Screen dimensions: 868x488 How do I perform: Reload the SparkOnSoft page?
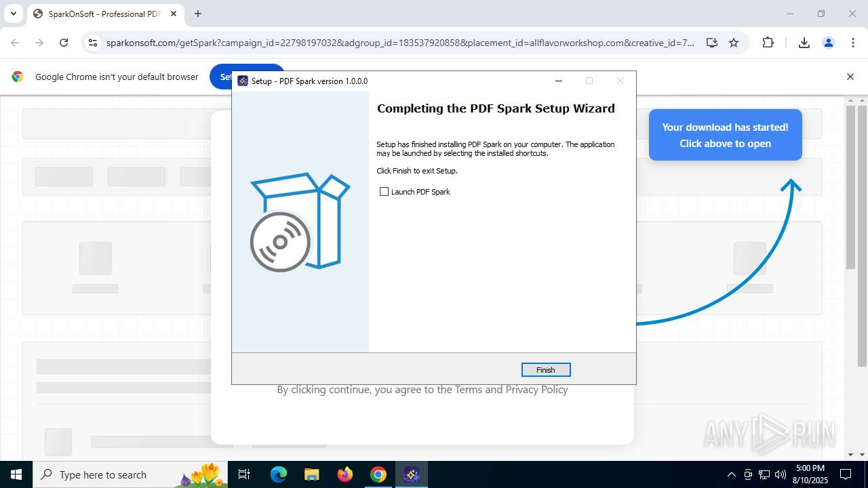point(64,43)
